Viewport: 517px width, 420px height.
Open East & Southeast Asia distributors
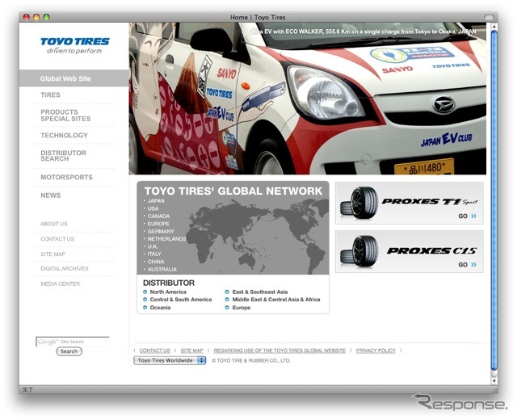tap(260, 292)
